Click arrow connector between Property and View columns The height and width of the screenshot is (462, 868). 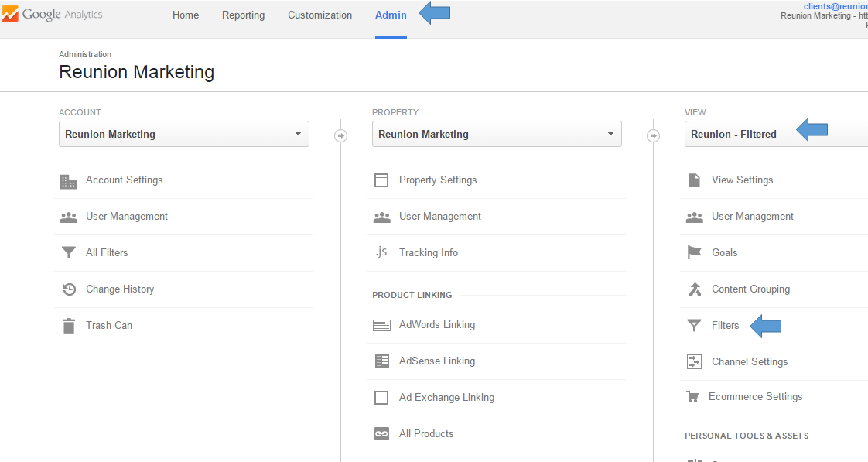tap(654, 135)
